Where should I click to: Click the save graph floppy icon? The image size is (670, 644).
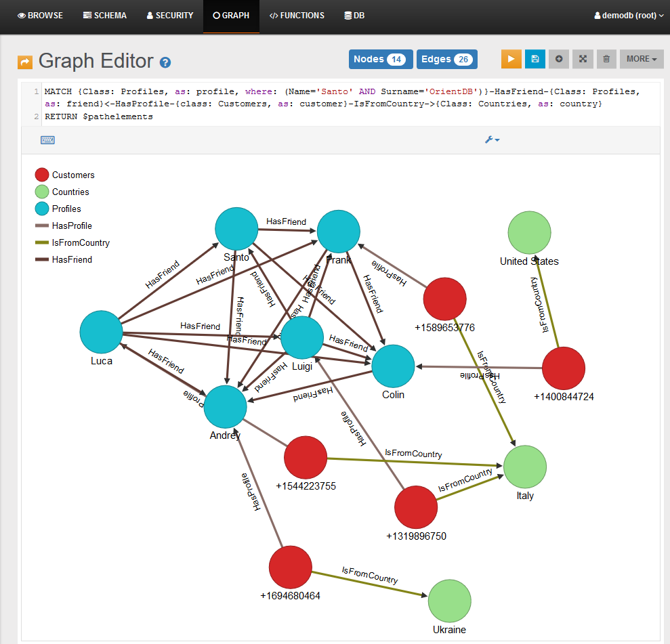pos(535,59)
